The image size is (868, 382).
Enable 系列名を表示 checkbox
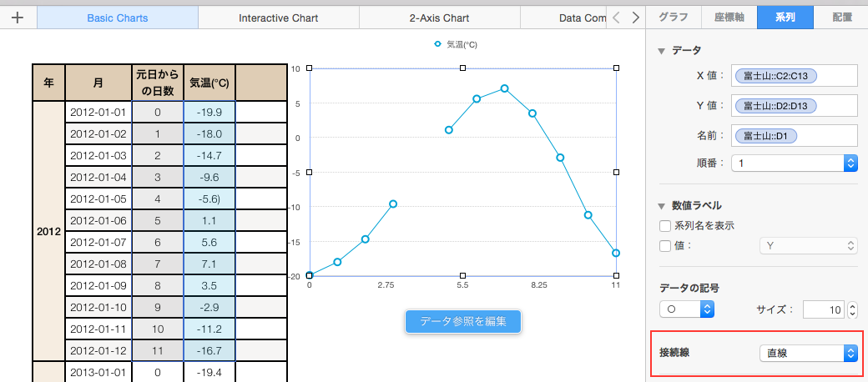point(665,225)
